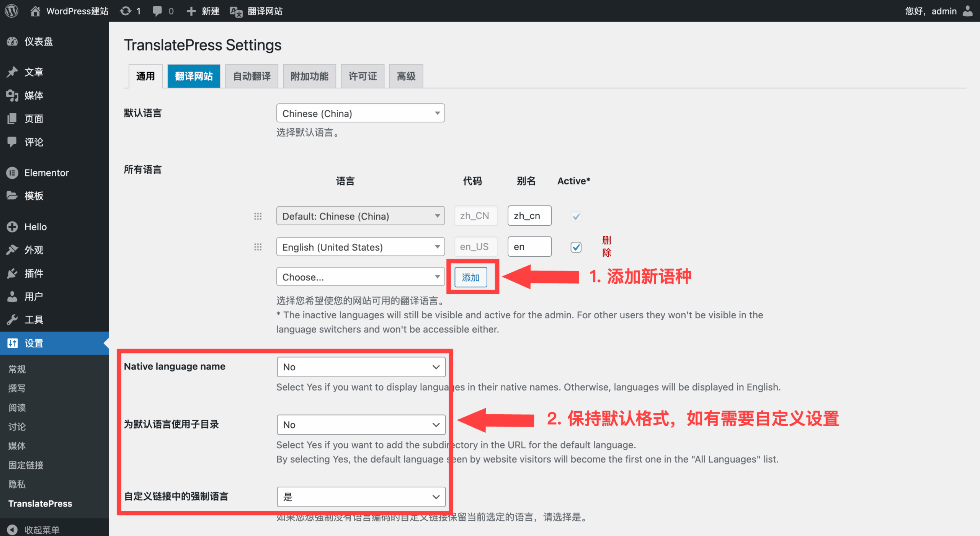
Task: Open the Elementor icon
Action: pyautogui.click(x=12, y=173)
